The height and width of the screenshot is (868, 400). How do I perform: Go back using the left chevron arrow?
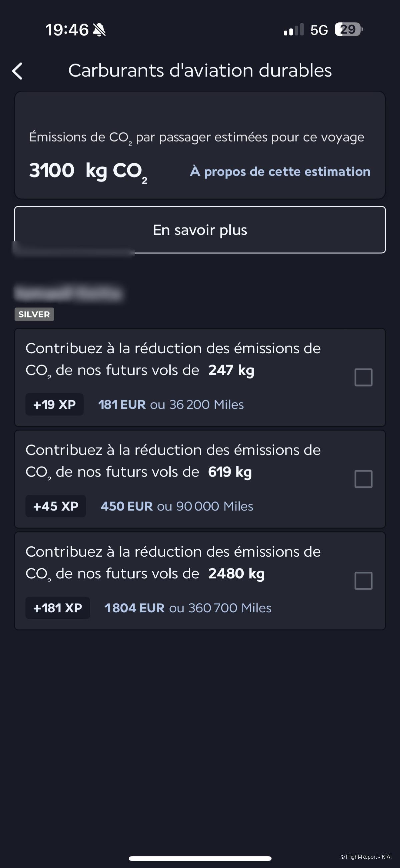17,71
